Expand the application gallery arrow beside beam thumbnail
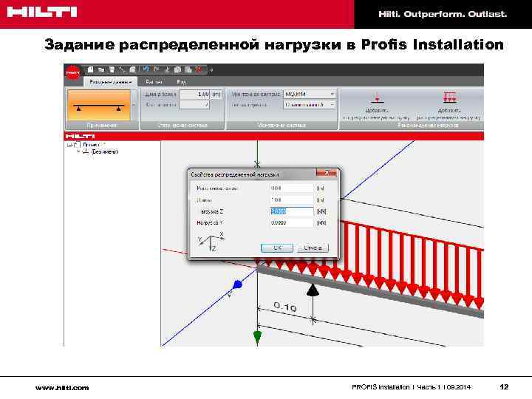532x399 pixels. [x=134, y=105]
